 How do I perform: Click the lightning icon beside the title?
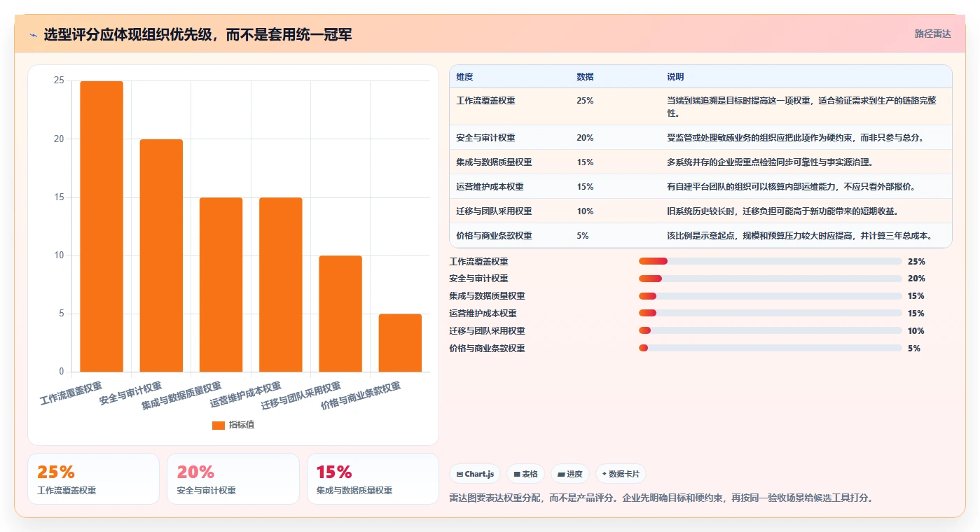point(33,35)
